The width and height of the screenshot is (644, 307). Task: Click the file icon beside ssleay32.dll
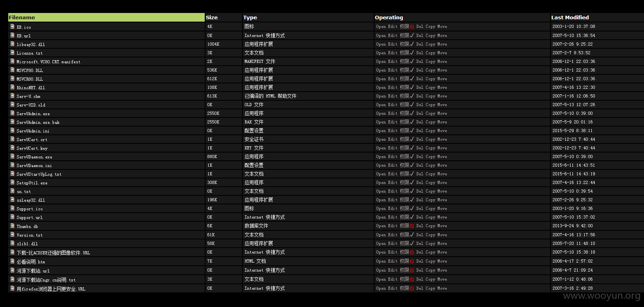pos(13,199)
